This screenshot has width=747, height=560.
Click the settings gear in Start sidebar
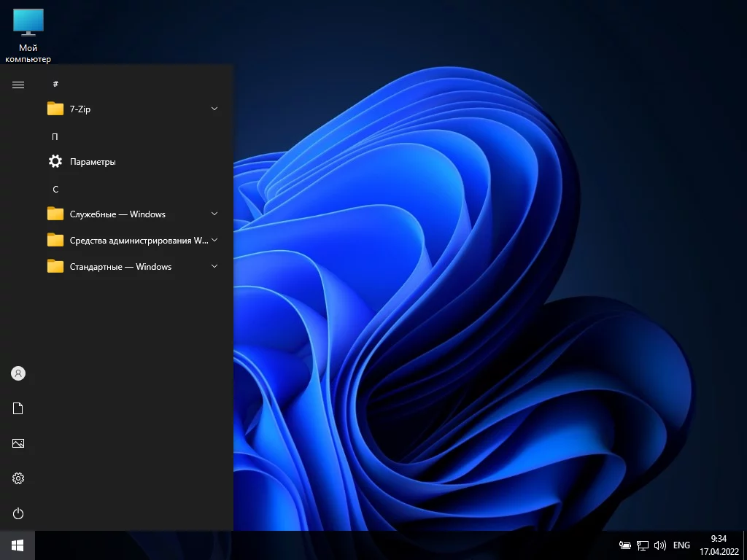tap(18, 478)
